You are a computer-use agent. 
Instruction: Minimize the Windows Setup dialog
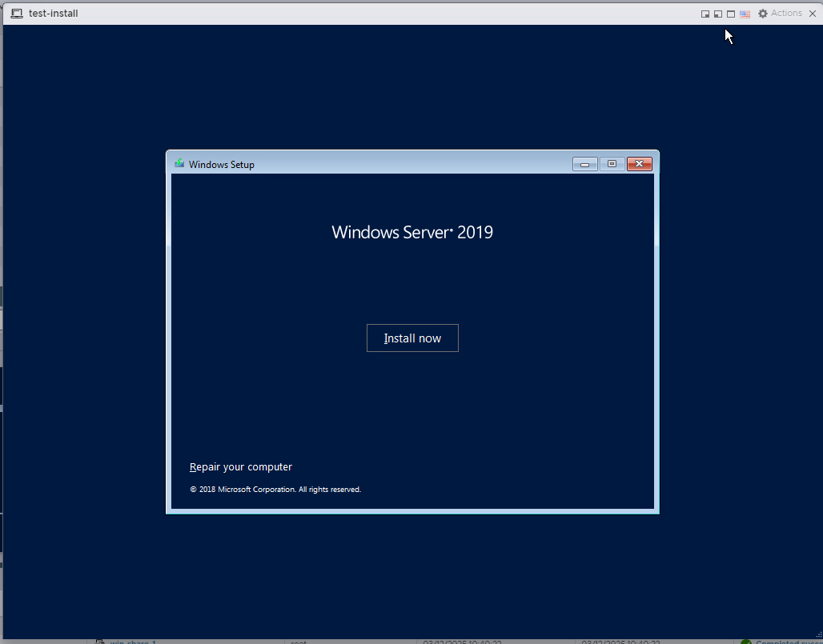(584, 164)
